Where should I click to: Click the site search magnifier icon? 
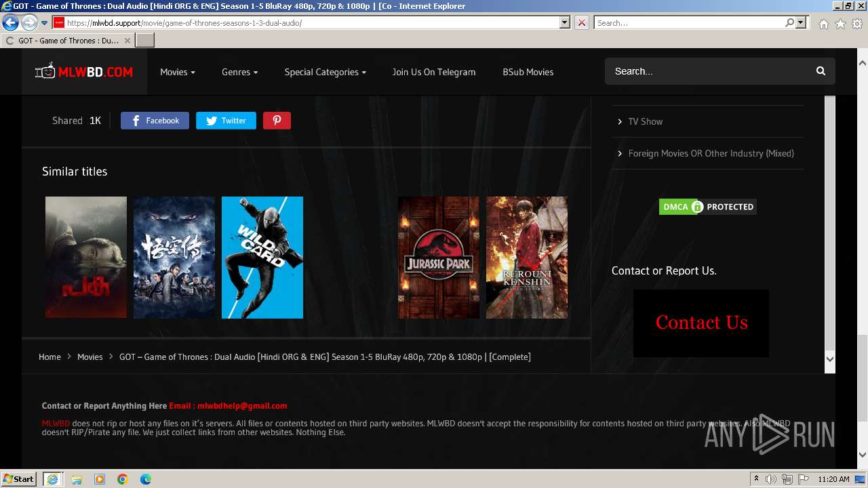821,71
